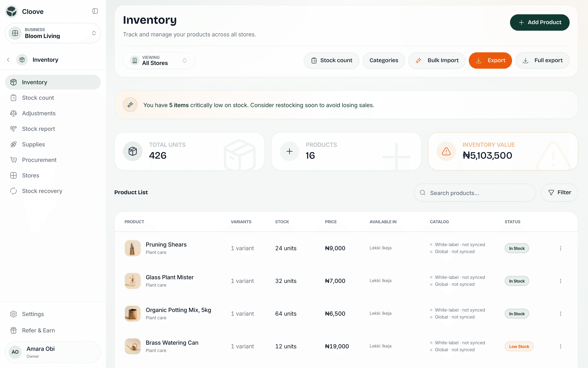588x368 pixels.
Task: Open Categories
Action: 384,60
